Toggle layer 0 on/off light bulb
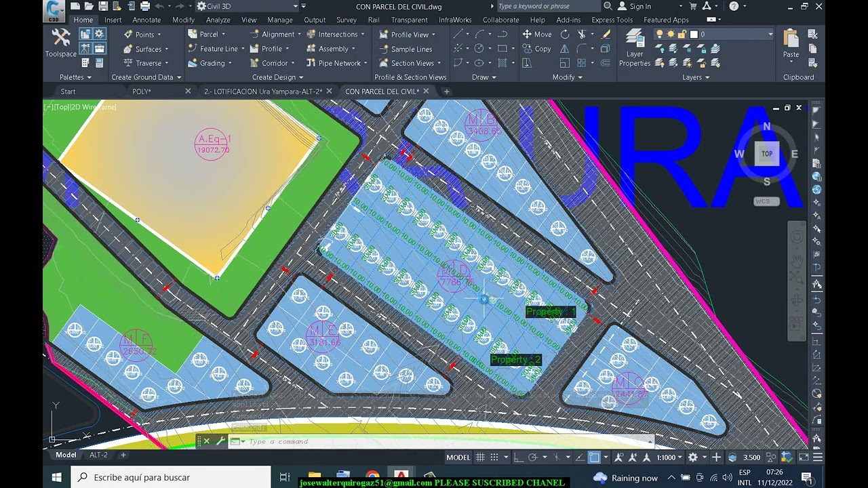 pyautogui.click(x=660, y=34)
